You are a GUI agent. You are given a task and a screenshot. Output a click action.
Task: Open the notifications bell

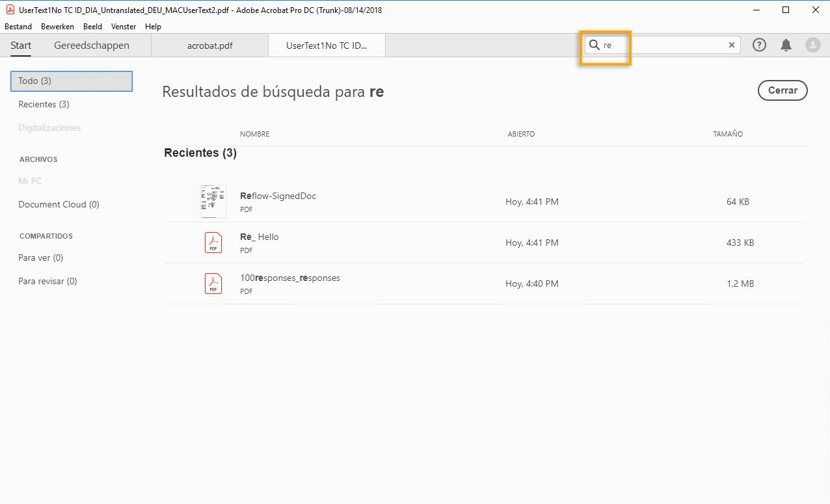pos(786,45)
